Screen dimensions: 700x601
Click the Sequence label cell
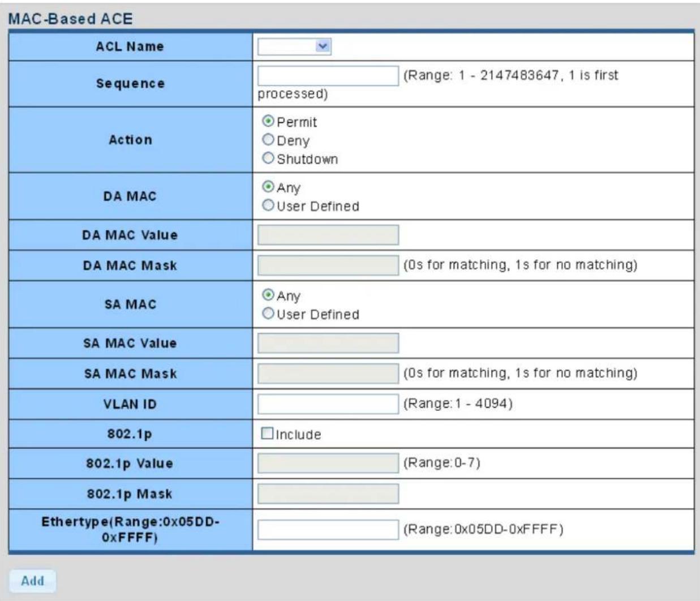click(x=130, y=84)
